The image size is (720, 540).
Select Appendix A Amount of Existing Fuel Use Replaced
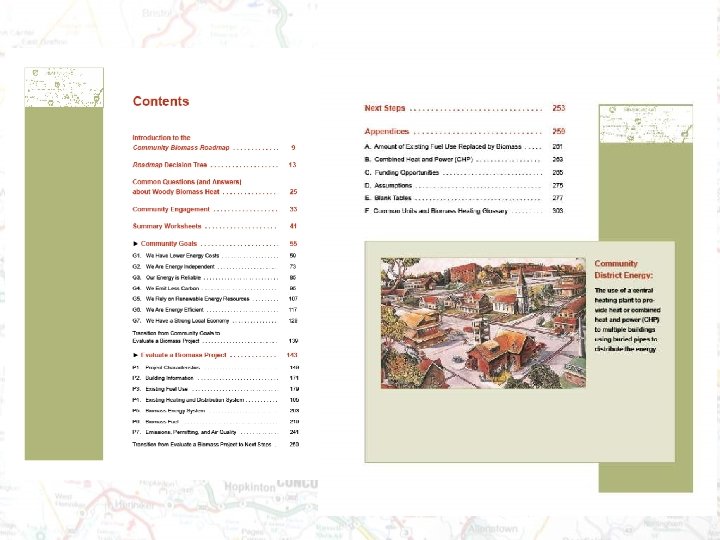click(464, 147)
